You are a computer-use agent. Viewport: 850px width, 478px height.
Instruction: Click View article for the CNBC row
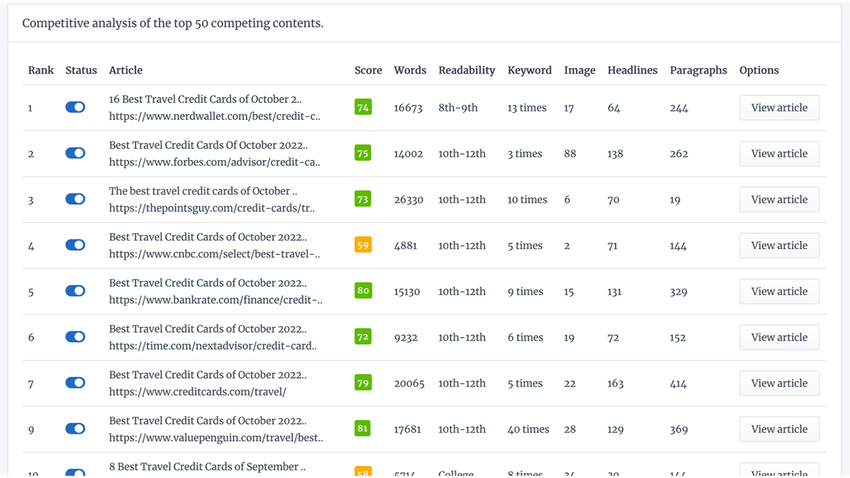point(779,246)
